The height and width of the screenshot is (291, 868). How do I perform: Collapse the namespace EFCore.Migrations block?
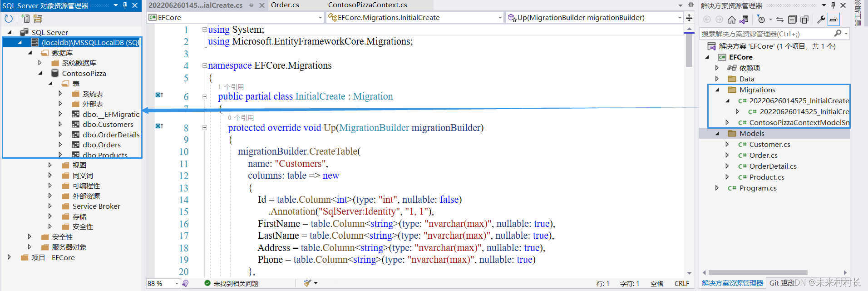204,65
